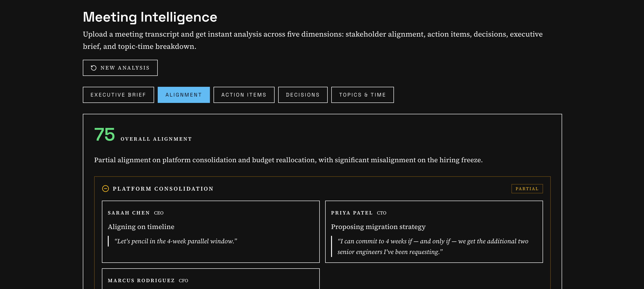
Task: Select Priya Patel's CTO stance card
Action: click(x=434, y=232)
